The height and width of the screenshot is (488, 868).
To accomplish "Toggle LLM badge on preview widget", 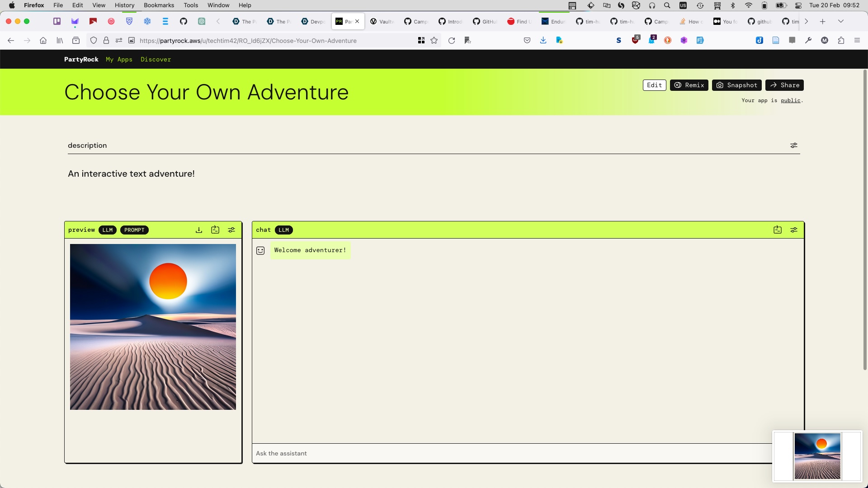I will click(x=108, y=230).
